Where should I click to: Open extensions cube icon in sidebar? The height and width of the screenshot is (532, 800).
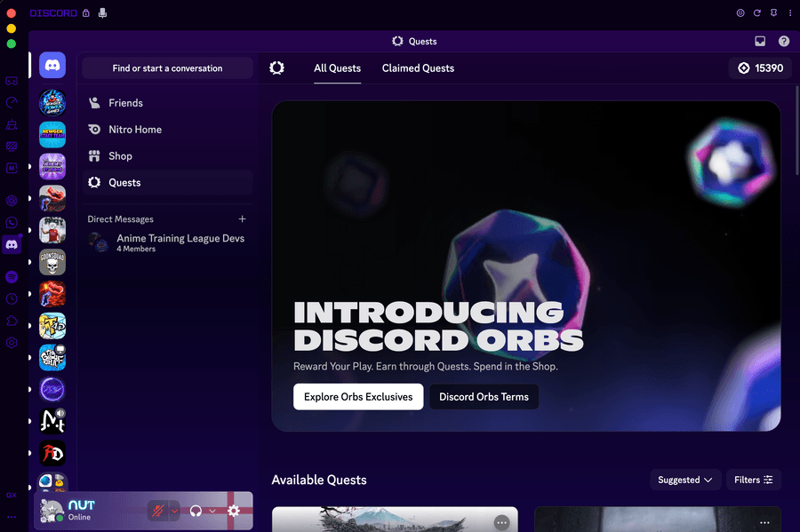click(x=12, y=321)
